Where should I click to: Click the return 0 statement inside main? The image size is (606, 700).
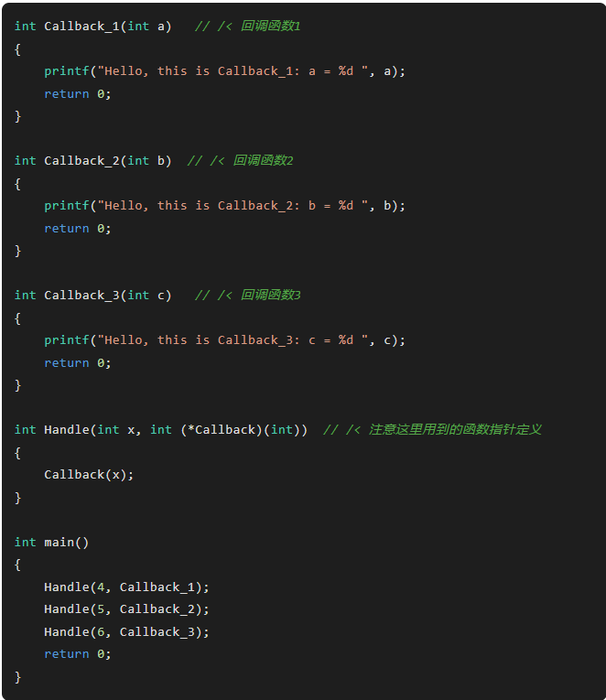click(x=77, y=653)
